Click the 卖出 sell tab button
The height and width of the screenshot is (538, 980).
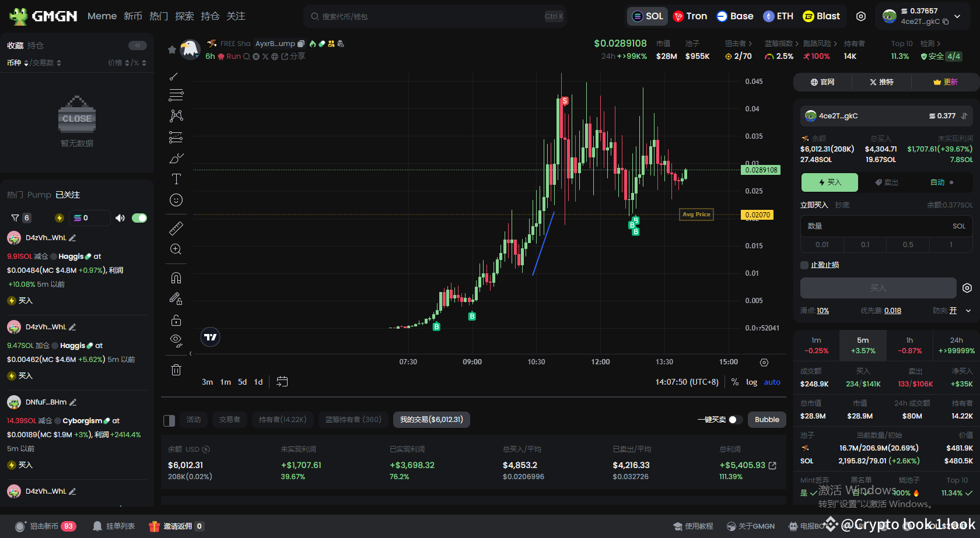point(887,182)
